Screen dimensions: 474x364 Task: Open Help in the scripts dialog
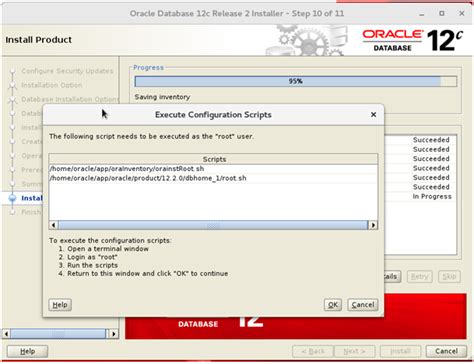[x=60, y=305]
